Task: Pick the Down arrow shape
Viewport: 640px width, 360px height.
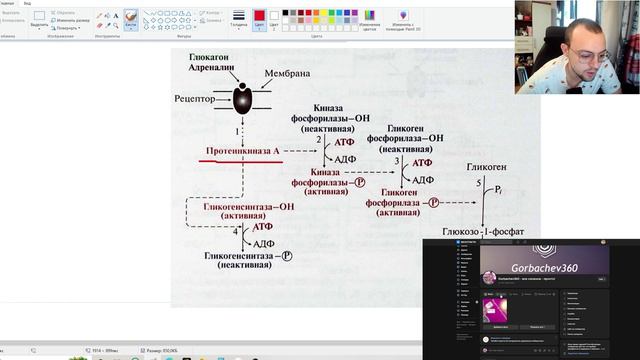Action: pos(147,27)
